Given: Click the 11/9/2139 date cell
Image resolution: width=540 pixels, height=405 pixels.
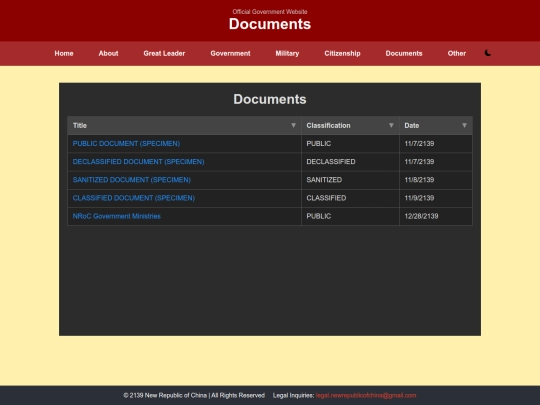Looking at the screenshot, I should click(436, 198).
